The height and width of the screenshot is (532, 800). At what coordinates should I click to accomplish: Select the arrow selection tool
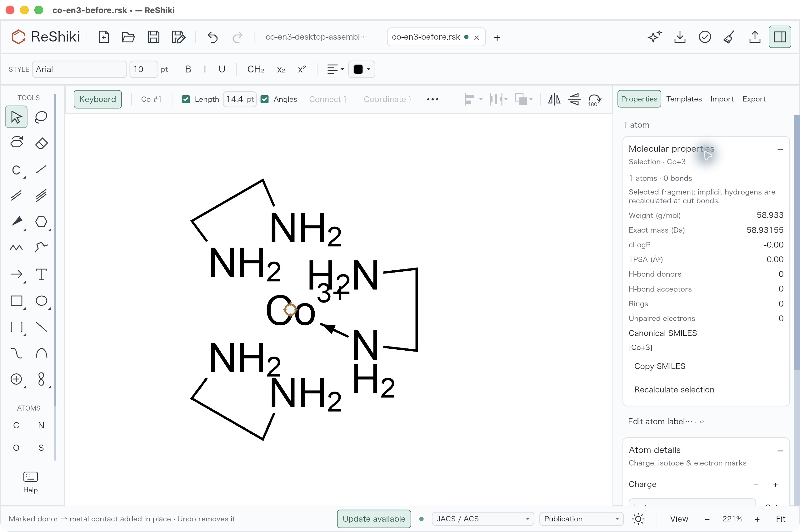pos(16,117)
